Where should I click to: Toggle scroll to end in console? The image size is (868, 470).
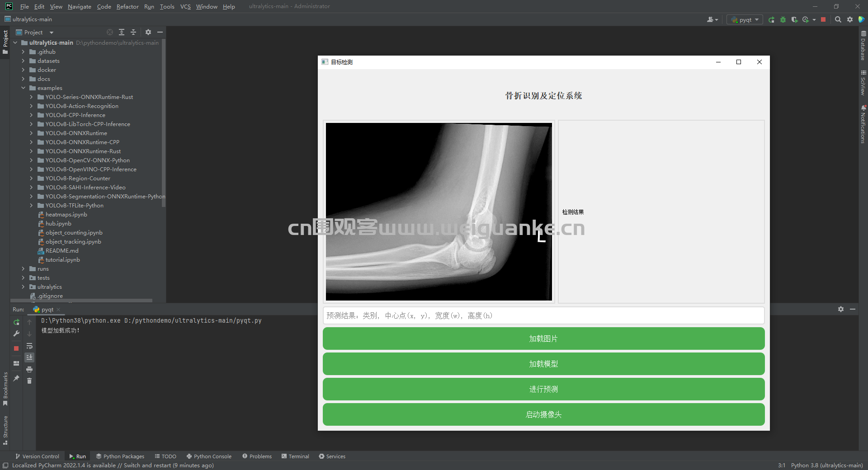[29, 357]
